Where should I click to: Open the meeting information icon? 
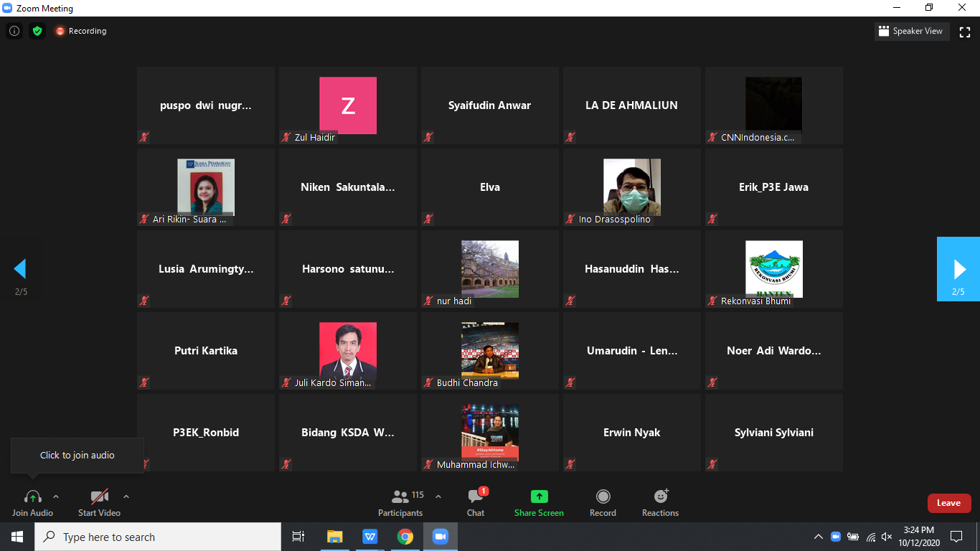(14, 31)
